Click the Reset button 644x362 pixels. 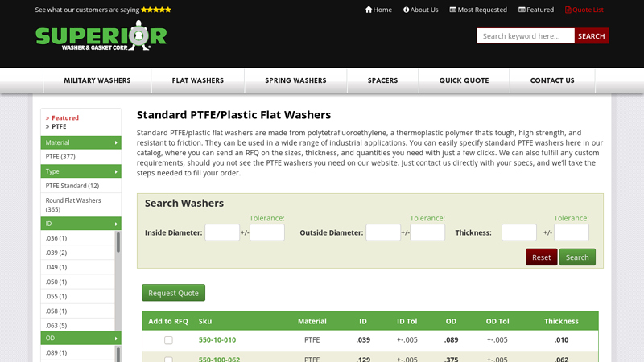click(541, 257)
